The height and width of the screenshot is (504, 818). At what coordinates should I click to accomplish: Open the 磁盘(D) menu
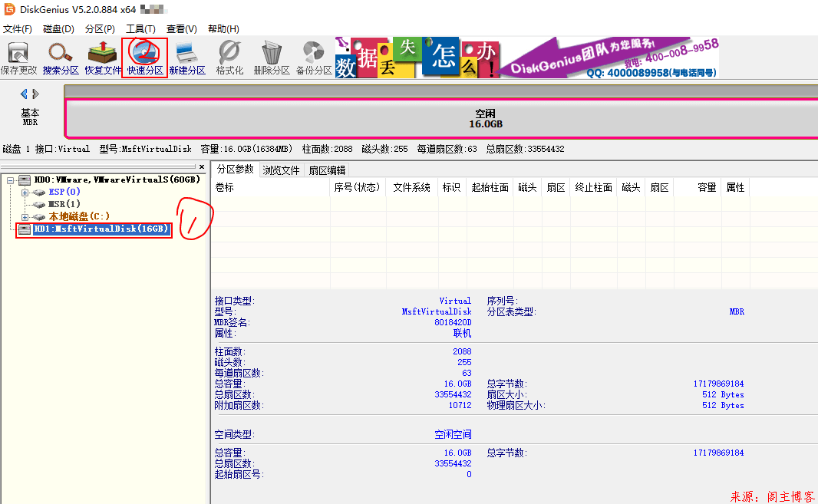click(x=58, y=28)
